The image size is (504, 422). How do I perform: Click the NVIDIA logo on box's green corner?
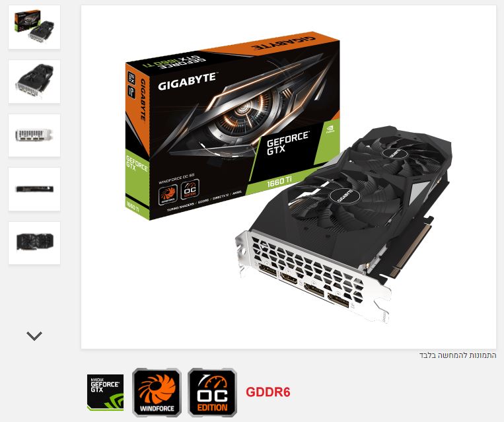(330, 129)
